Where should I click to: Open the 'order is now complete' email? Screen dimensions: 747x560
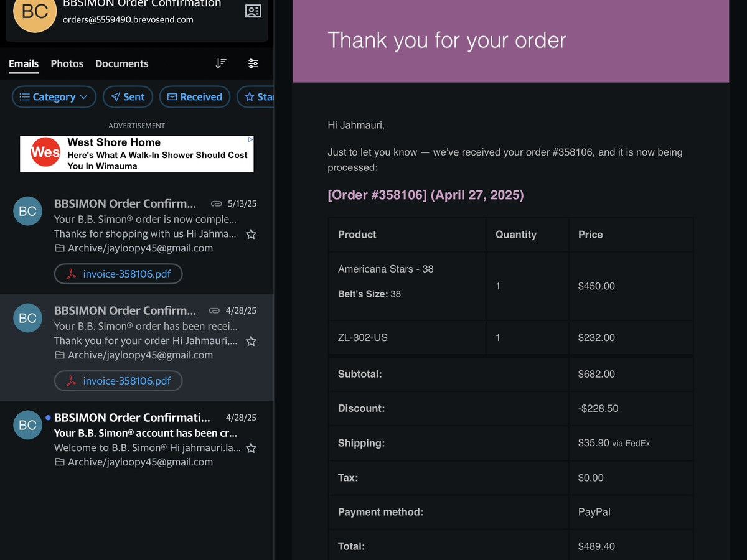pyautogui.click(x=137, y=240)
